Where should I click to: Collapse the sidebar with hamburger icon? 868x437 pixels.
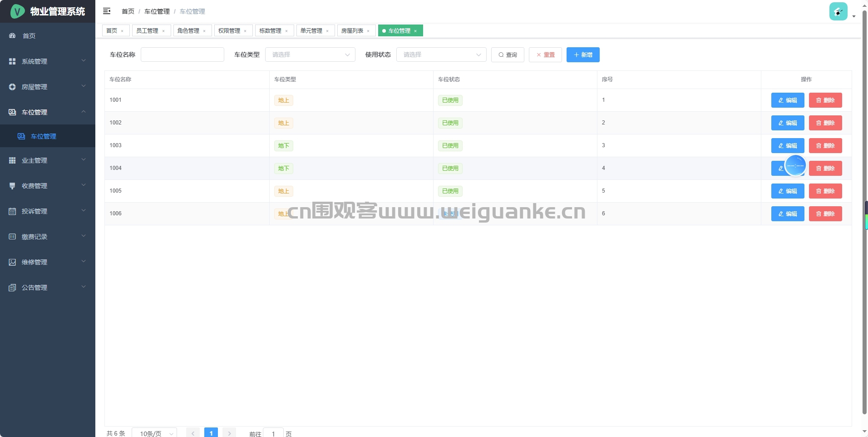point(107,11)
